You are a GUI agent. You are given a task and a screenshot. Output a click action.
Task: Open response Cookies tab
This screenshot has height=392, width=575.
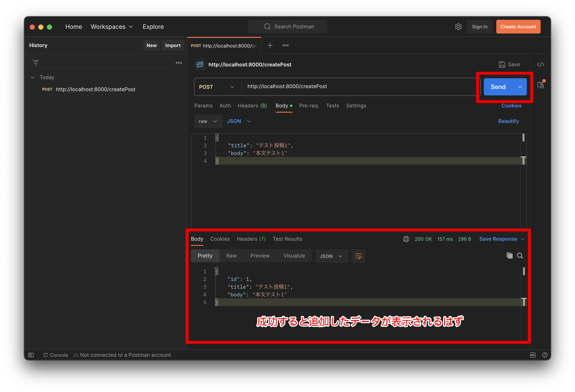[220, 239]
